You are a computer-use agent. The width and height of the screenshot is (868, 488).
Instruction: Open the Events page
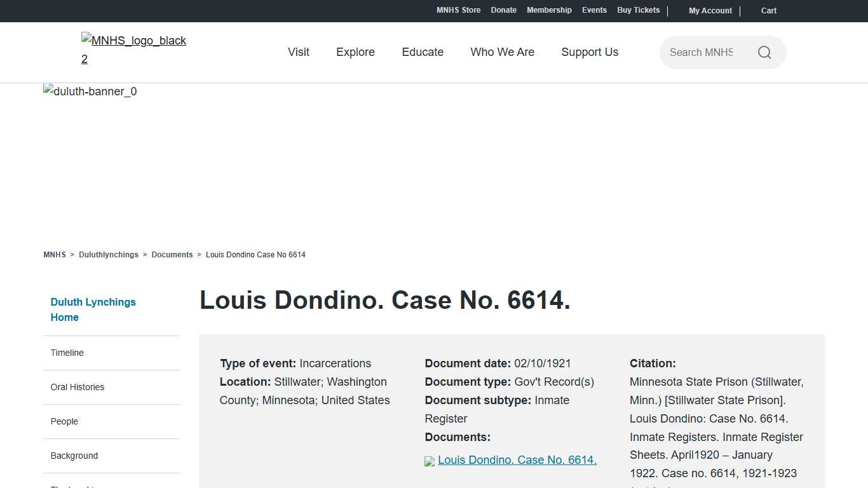pos(594,10)
